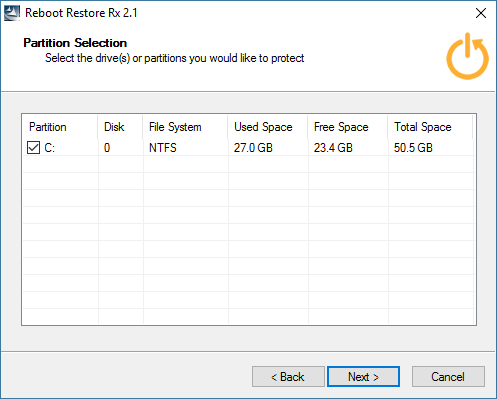
Task: Click the 23.4 GB free space value
Action: tap(333, 148)
